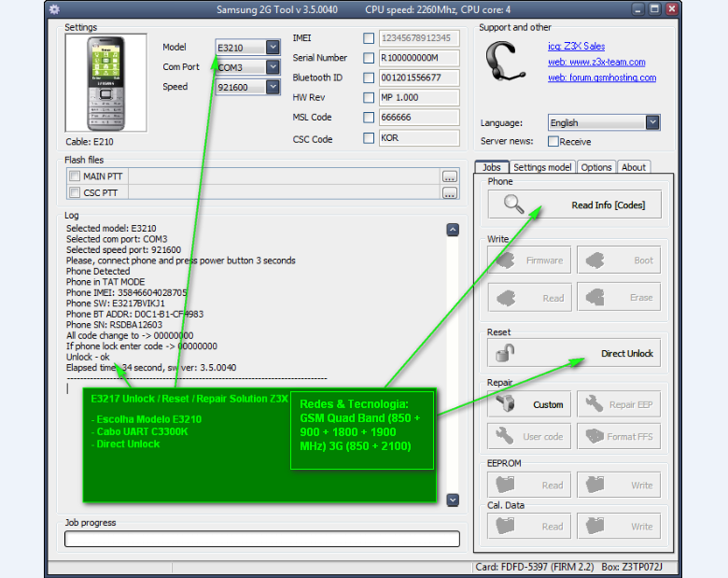This screenshot has height=578, width=728.
Task: Click the Cal. Data Write folder icon
Action: tap(595, 526)
